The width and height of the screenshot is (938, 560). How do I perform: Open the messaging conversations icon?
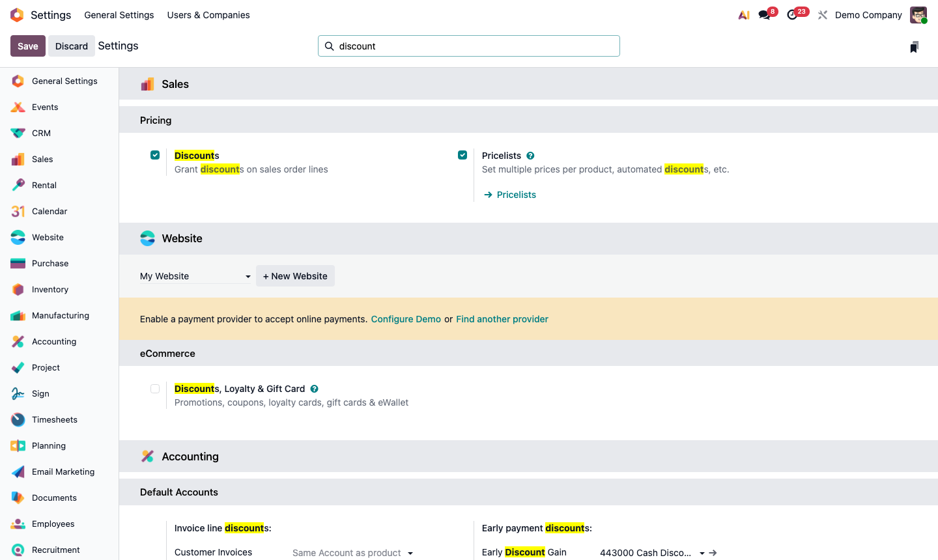coord(763,14)
